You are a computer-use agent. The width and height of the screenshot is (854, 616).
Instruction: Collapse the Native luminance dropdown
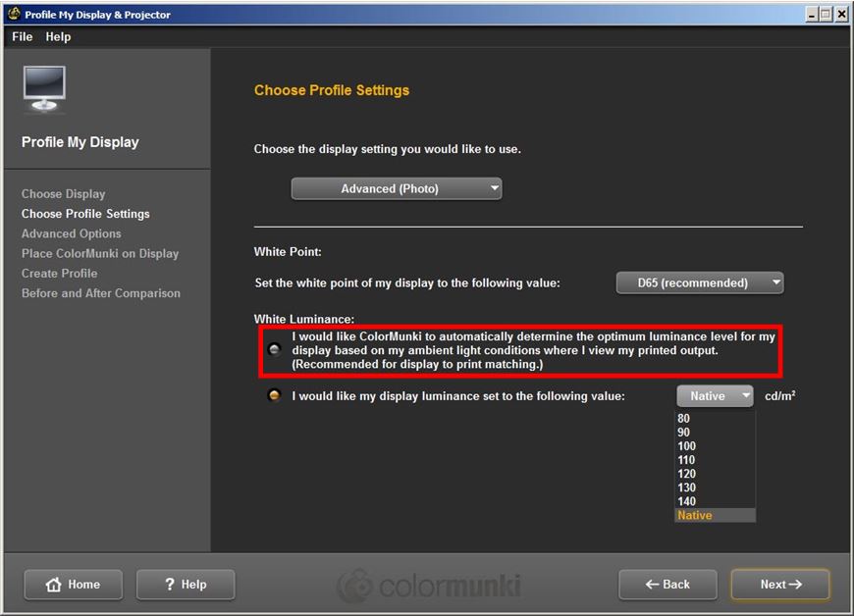tap(715, 396)
